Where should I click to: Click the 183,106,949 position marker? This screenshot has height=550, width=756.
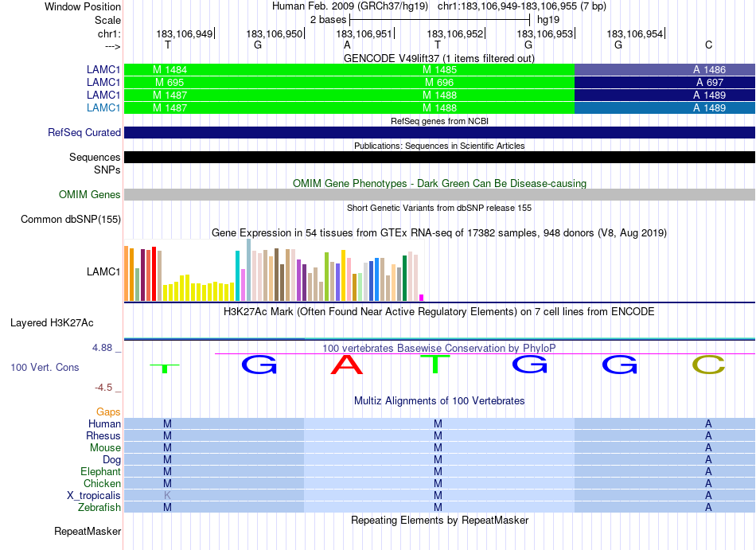pos(185,33)
